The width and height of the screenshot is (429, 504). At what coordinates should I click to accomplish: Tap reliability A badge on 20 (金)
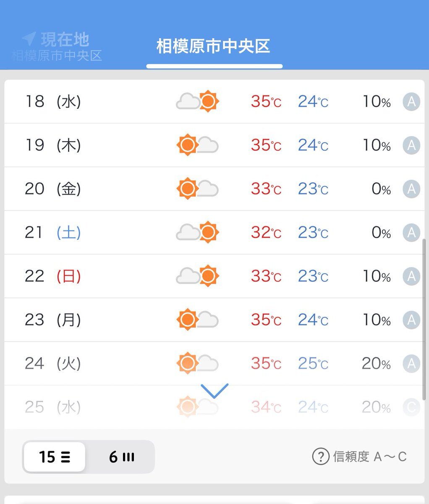click(411, 189)
